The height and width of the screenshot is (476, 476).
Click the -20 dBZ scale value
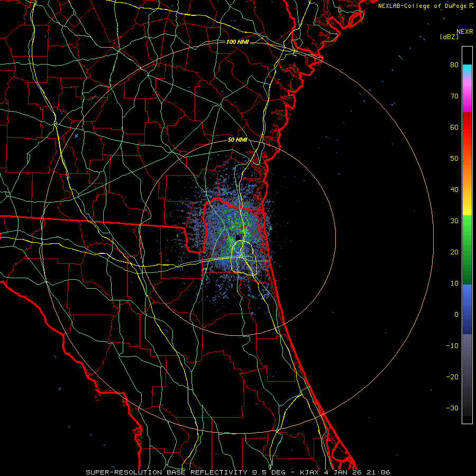(452, 377)
